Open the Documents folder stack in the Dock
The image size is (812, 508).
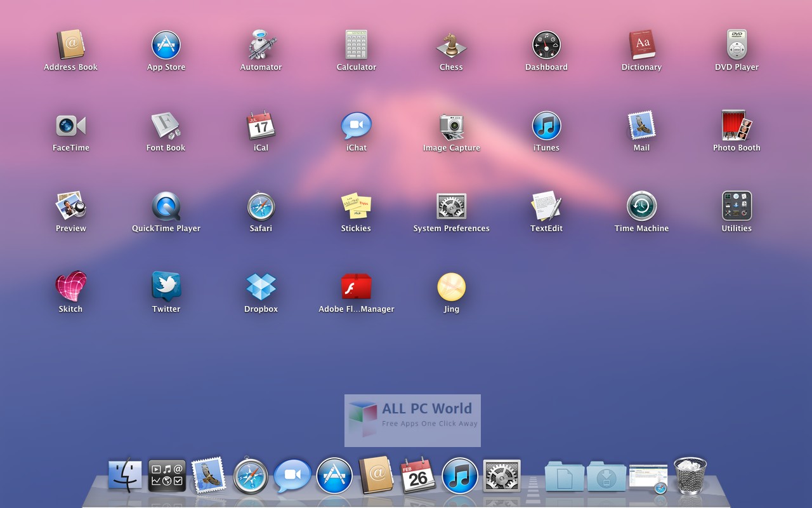(x=564, y=476)
